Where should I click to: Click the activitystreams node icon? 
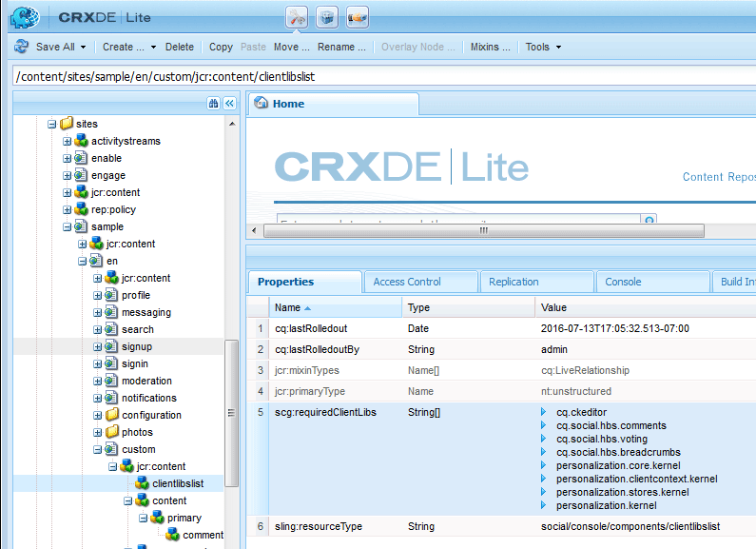coord(82,141)
